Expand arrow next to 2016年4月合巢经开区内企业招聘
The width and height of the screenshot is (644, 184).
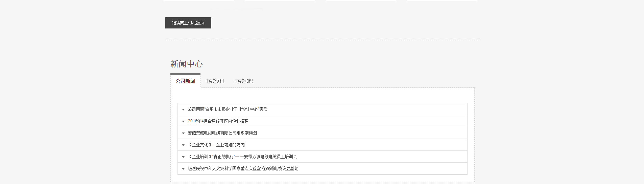tap(183, 121)
